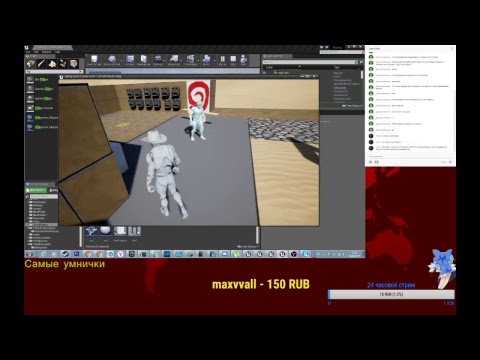
Task: Click the World Outliner search field
Action: click(x=310, y=62)
